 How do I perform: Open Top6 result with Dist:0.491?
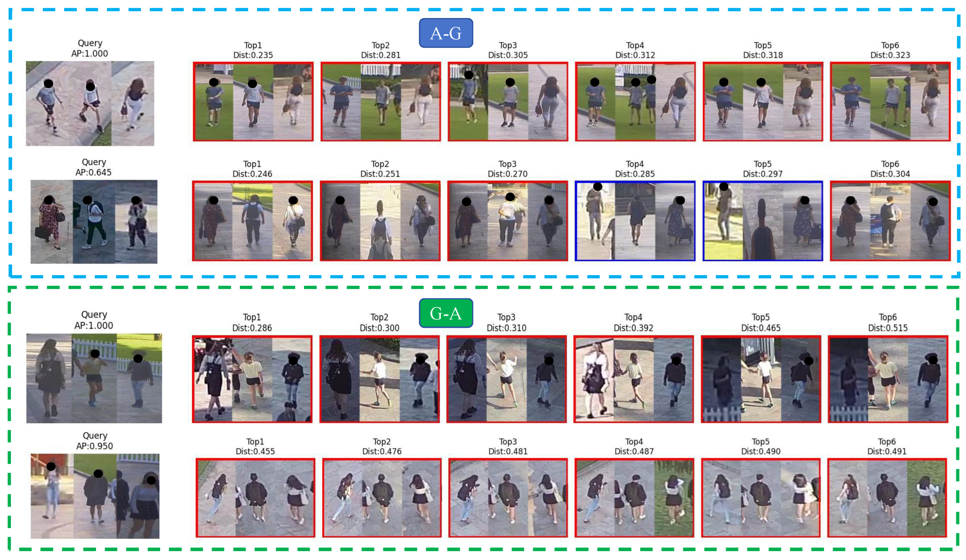887,498
